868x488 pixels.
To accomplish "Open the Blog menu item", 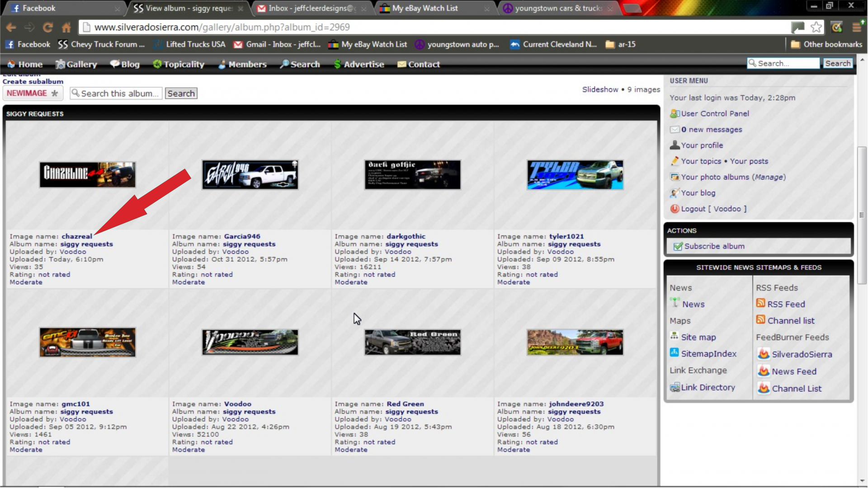I will click(125, 64).
